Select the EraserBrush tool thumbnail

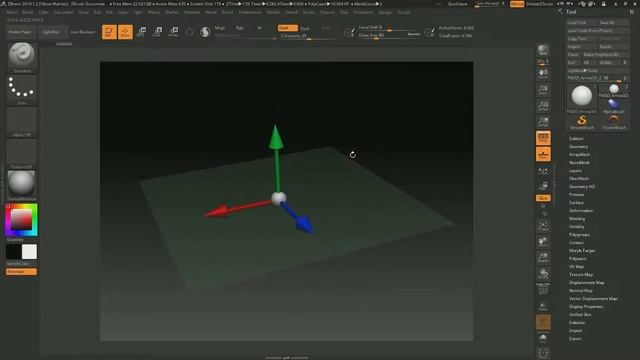613,122
